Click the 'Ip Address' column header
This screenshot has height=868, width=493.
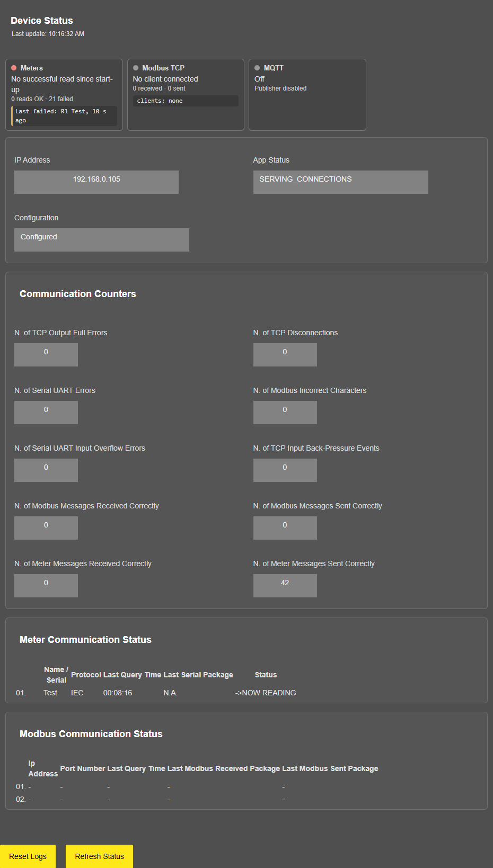coord(43,768)
